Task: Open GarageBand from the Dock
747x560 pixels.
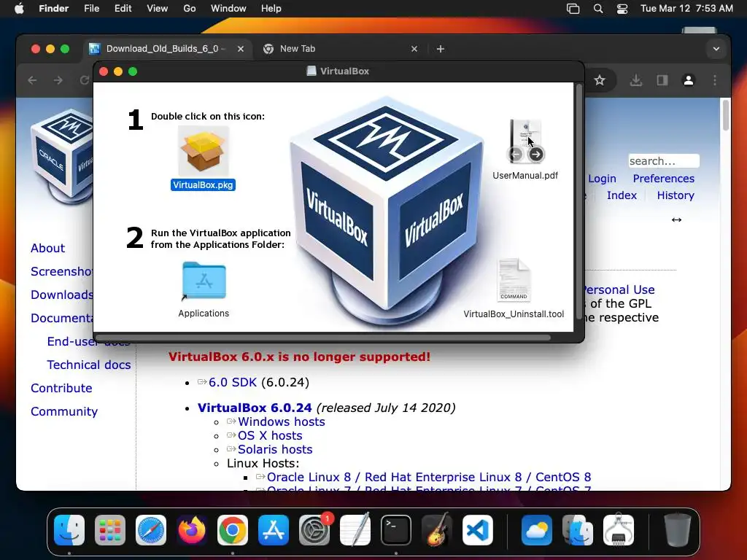Action: (437, 530)
